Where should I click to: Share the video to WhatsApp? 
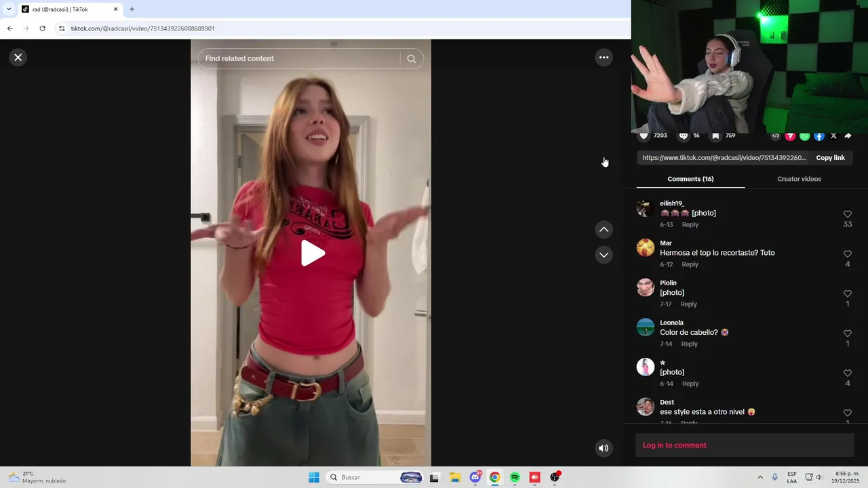point(804,136)
